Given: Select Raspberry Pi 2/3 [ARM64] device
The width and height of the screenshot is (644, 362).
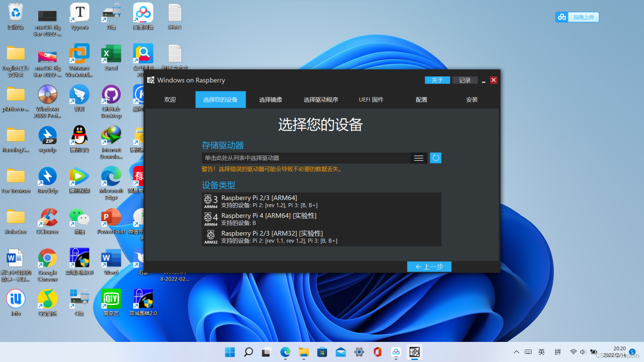Looking at the screenshot, I should pyautogui.click(x=321, y=201).
